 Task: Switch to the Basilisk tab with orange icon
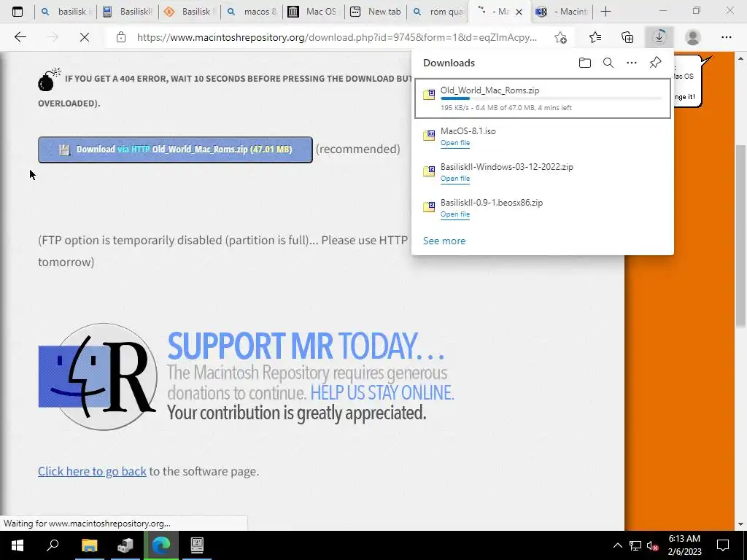189,12
